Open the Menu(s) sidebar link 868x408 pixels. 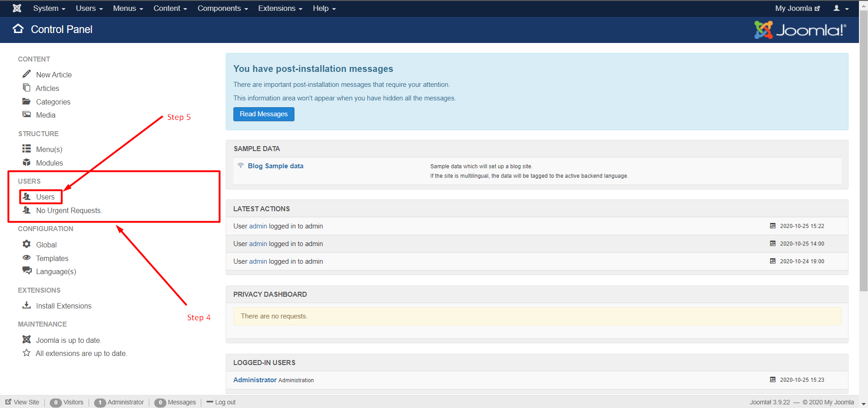49,149
